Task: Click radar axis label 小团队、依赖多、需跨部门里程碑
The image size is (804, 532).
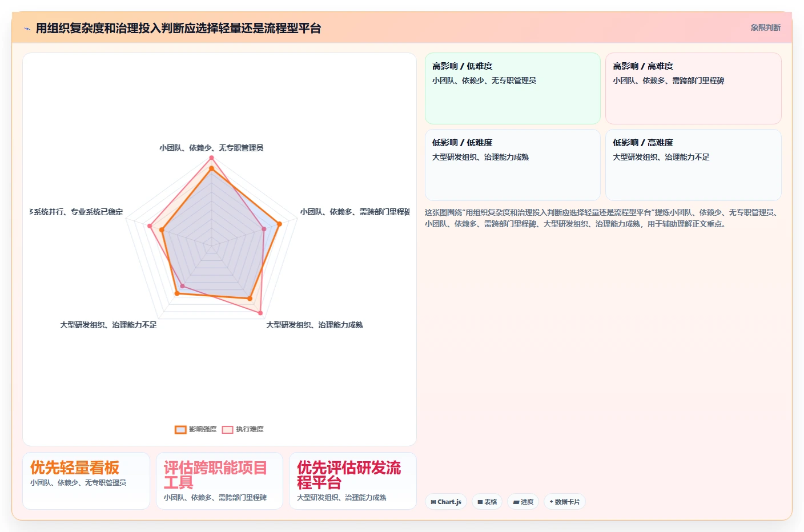Action: click(355, 212)
